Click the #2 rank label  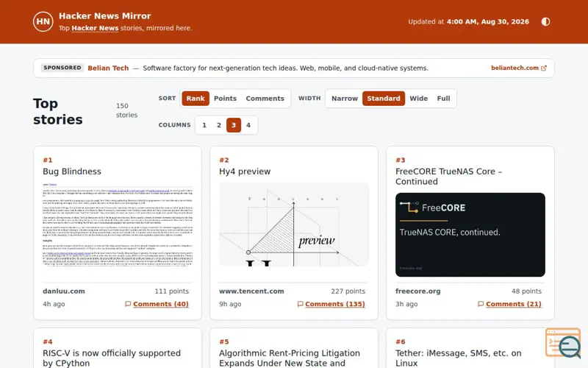224,160
